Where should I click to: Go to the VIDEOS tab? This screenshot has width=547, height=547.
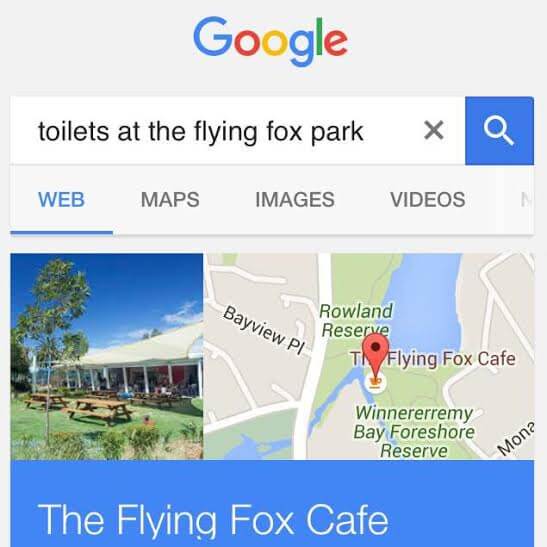point(428,200)
